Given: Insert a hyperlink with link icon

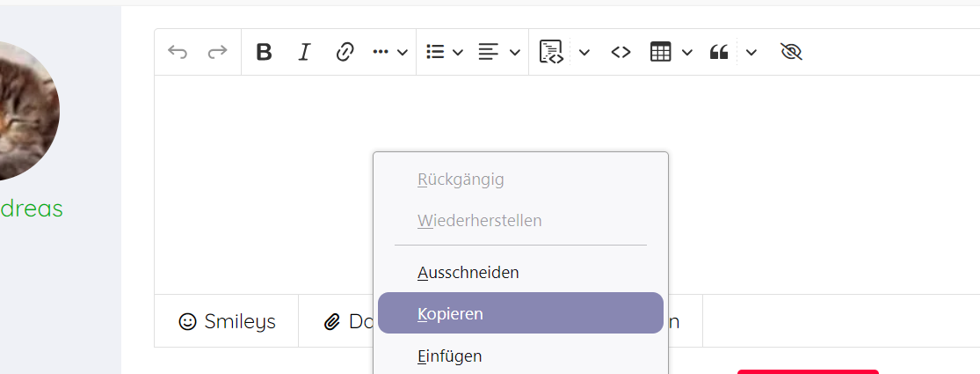Looking at the screenshot, I should (x=345, y=52).
